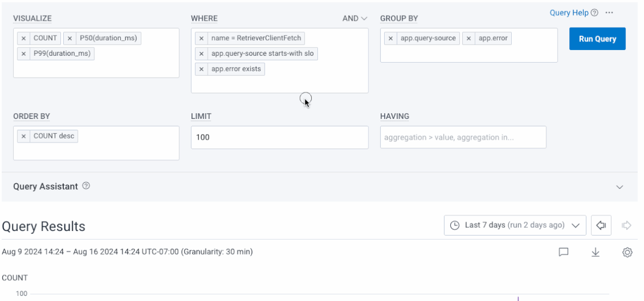Click the download results icon
This screenshot has height=301, width=644.
[596, 252]
